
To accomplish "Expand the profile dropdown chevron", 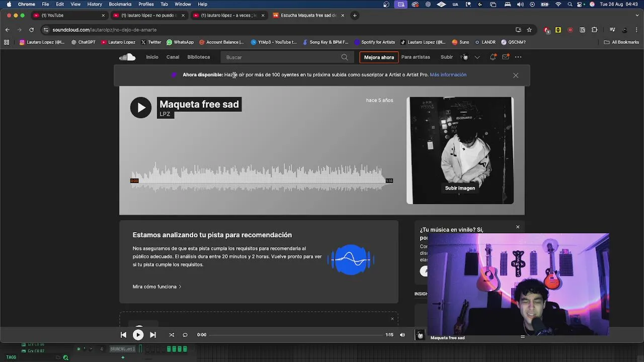I will point(477,57).
